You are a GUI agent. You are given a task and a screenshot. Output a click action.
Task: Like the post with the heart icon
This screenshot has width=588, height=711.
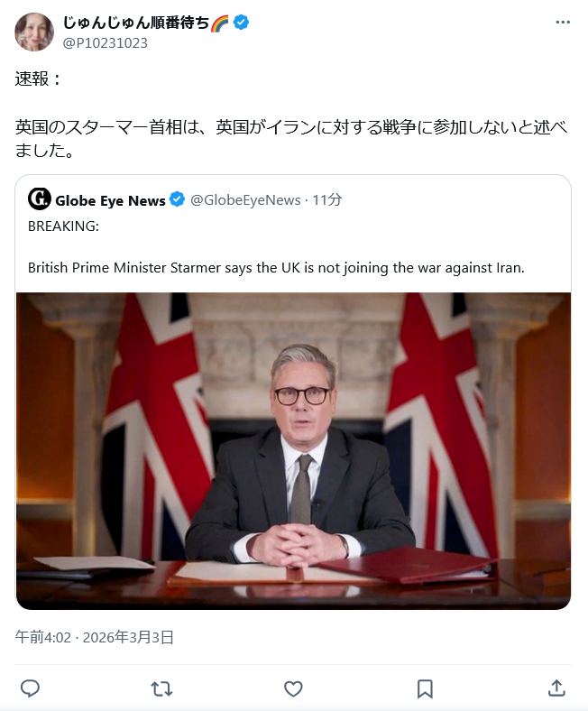coord(293,688)
